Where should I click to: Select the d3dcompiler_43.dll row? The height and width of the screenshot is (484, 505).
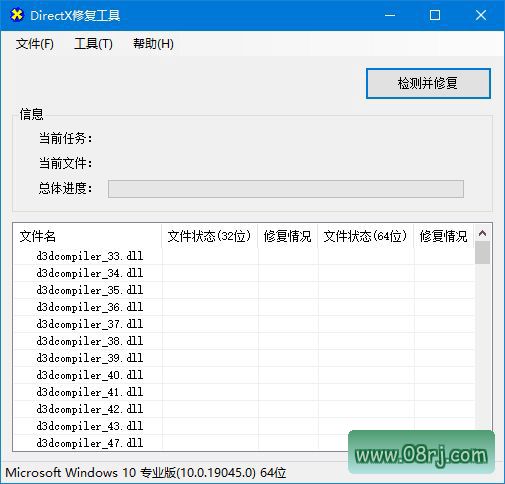tap(244, 426)
